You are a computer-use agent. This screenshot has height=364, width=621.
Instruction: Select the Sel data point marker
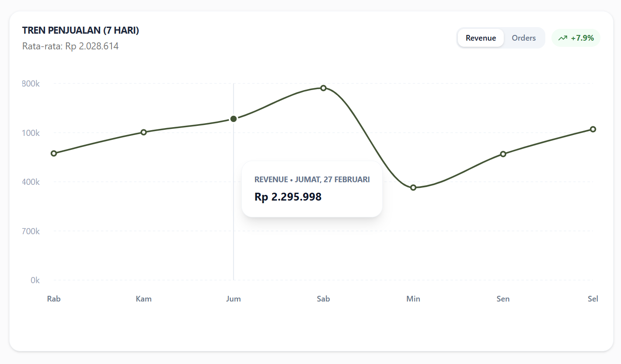tap(593, 129)
